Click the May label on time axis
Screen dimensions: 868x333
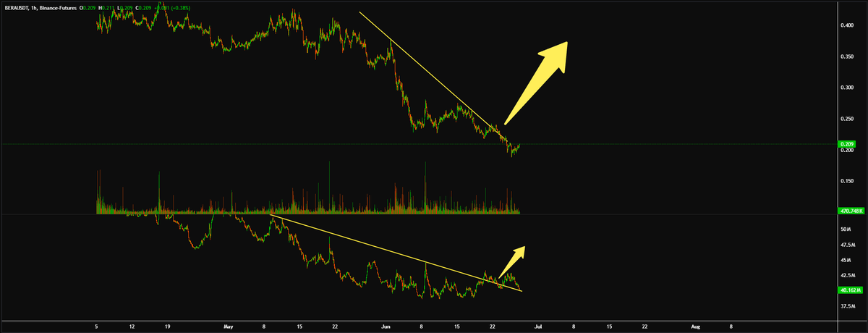pyautogui.click(x=229, y=326)
